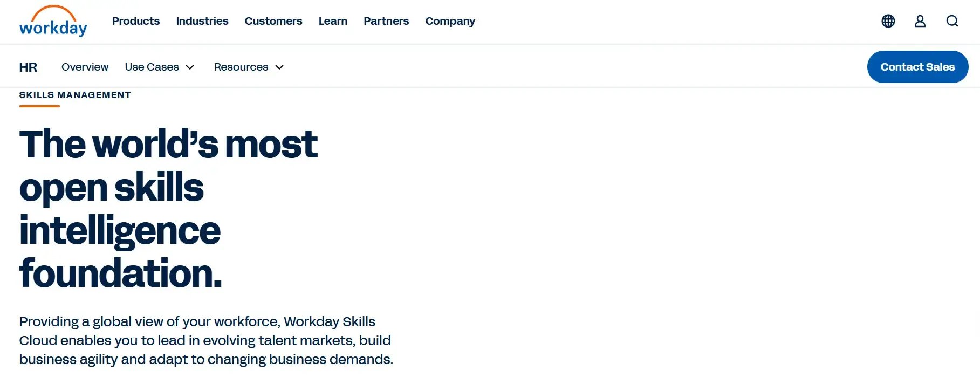980x384 pixels.
Task: Open the search magnifier icon
Action: click(x=952, y=21)
